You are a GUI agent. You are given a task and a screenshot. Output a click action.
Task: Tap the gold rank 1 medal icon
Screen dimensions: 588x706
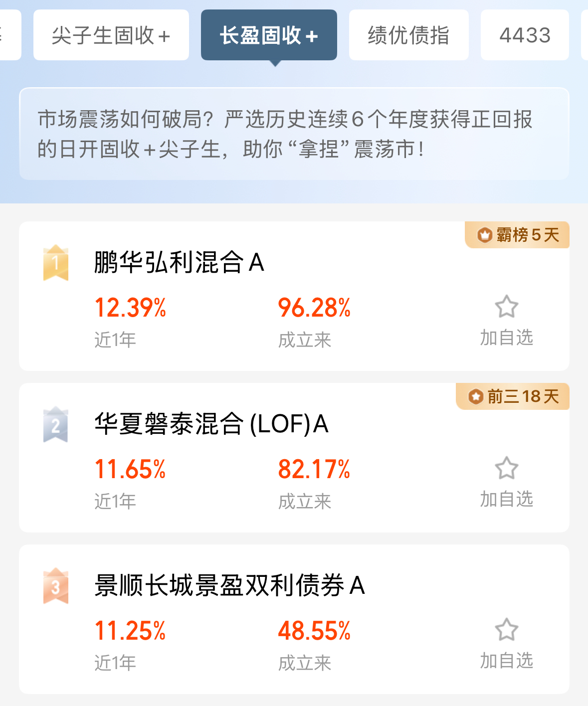coord(56,263)
